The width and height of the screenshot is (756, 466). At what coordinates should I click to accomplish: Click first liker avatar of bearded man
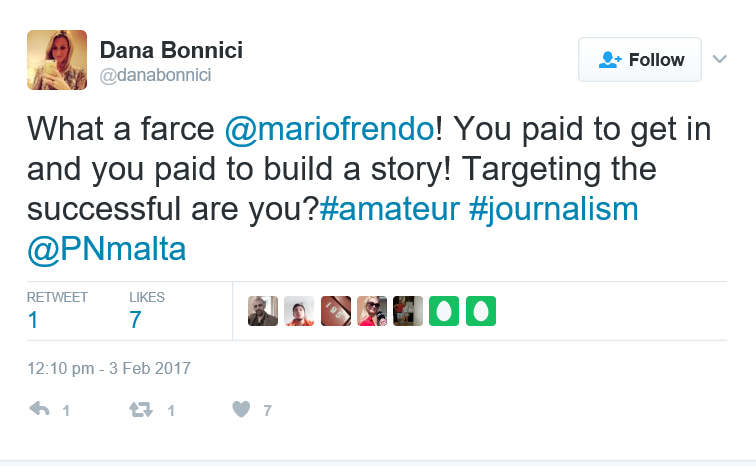click(263, 311)
